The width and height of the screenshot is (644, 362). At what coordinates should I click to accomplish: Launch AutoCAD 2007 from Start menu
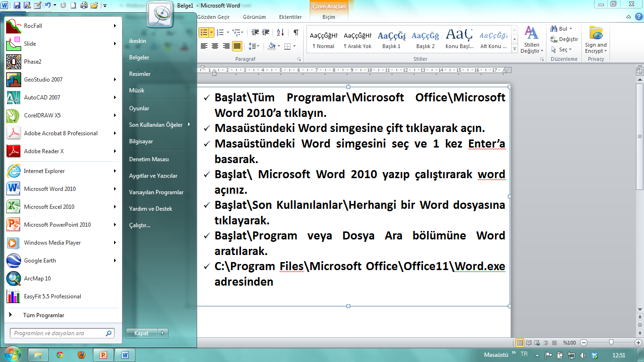pos(61,98)
